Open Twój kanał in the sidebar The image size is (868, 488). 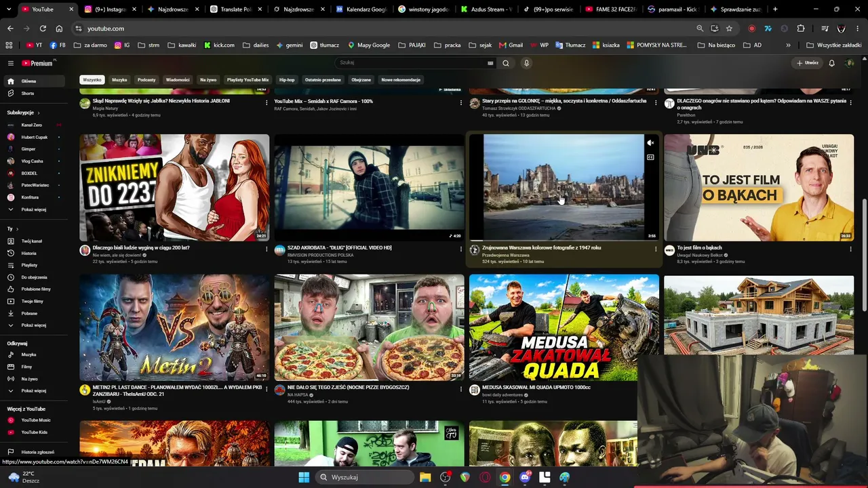click(33, 241)
